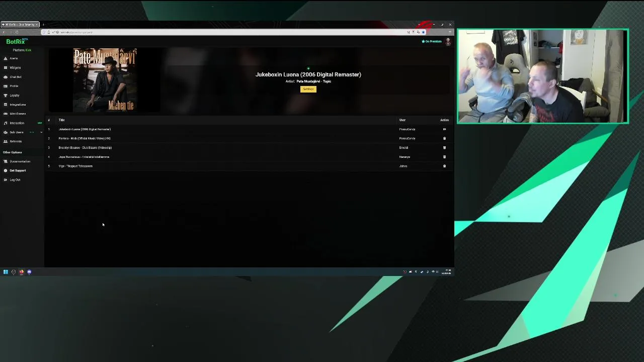Select Jukeboxin Luona (2006 Digital Remaster) row title
The height and width of the screenshot is (362, 644).
coord(85,129)
